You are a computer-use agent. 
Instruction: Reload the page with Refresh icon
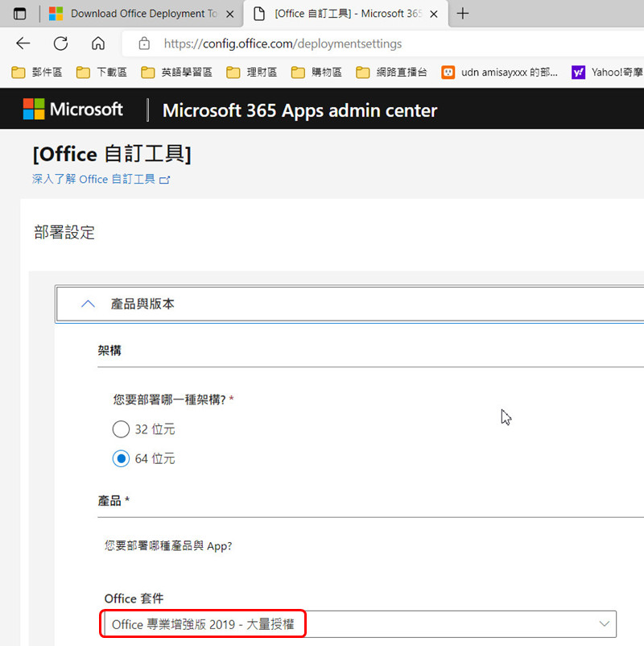60,43
